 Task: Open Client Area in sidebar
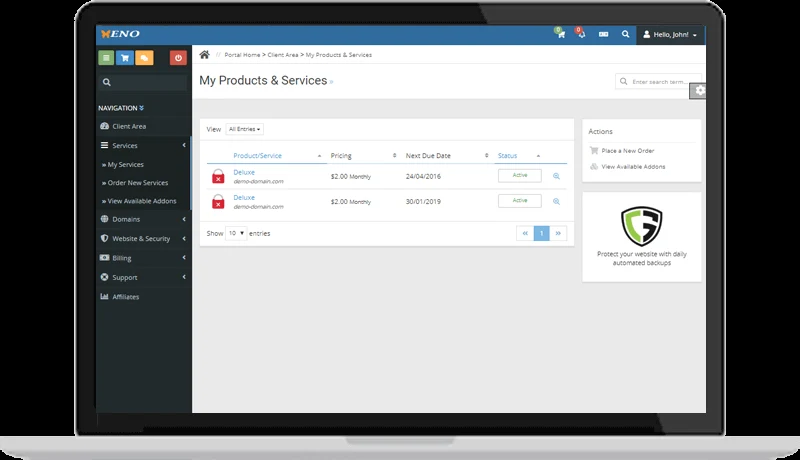(x=129, y=126)
